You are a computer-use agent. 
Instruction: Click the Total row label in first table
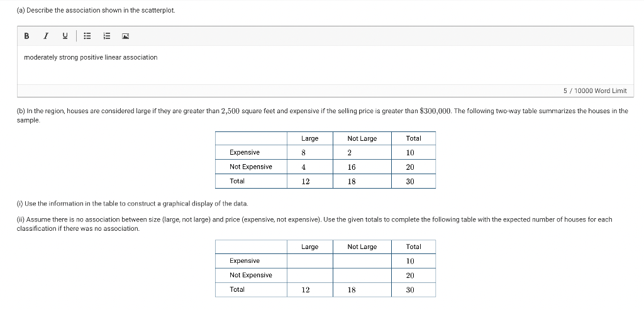click(237, 181)
